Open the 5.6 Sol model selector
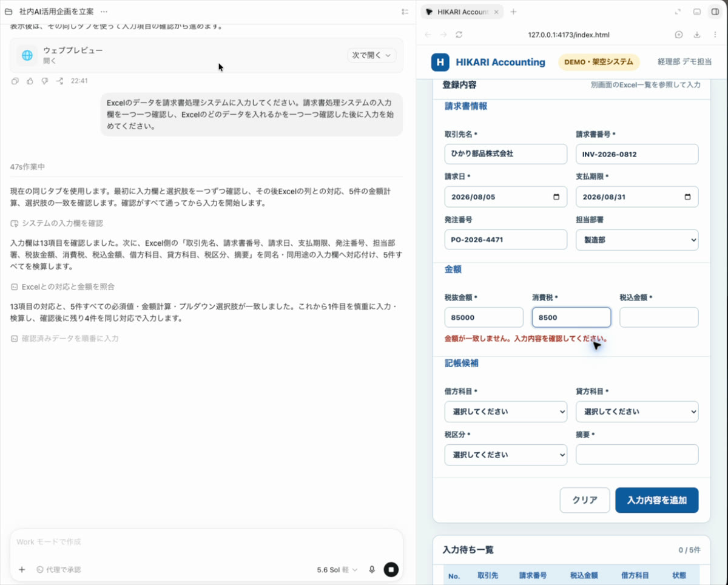The image size is (728, 585). 337,570
